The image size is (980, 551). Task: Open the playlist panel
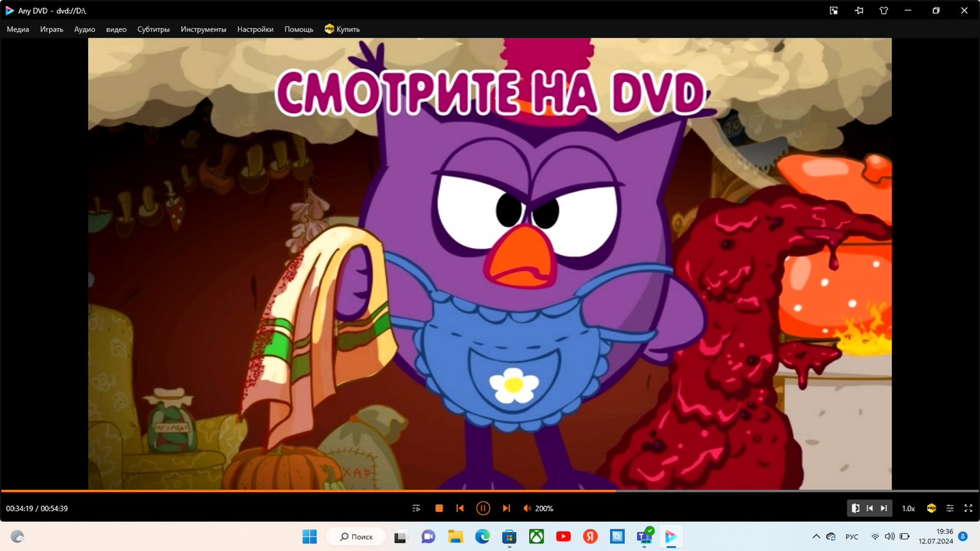click(416, 508)
